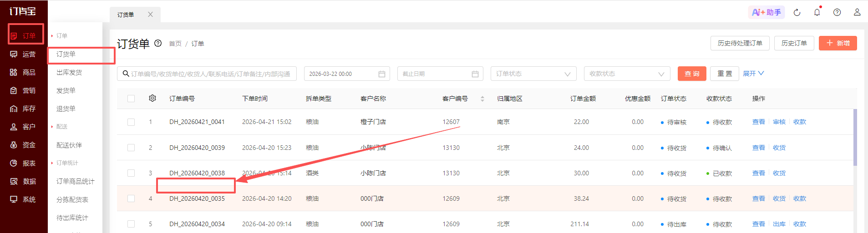Click order number DH_20260420_0039

tap(197, 148)
